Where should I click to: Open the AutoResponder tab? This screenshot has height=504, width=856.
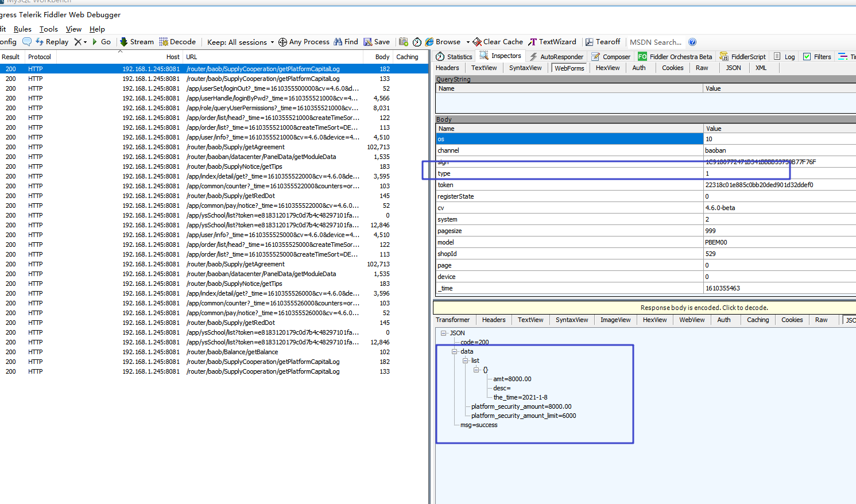tap(556, 56)
